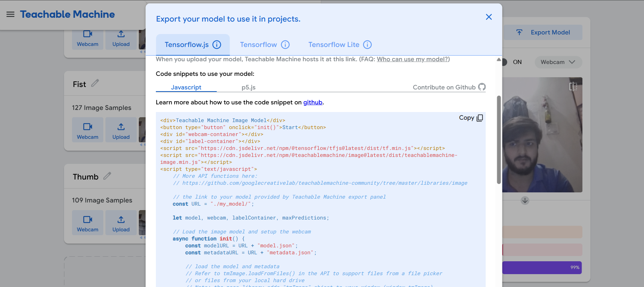Click the Export Model button
This screenshot has width=644, height=287.
point(543,32)
